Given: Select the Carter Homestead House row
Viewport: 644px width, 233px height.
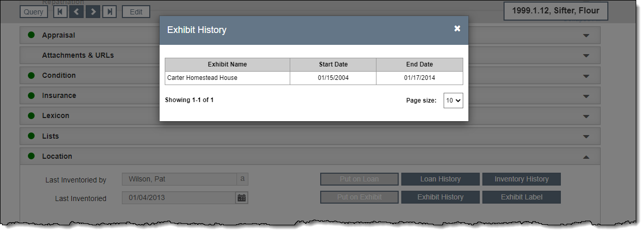Looking at the screenshot, I should click(x=227, y=78).
